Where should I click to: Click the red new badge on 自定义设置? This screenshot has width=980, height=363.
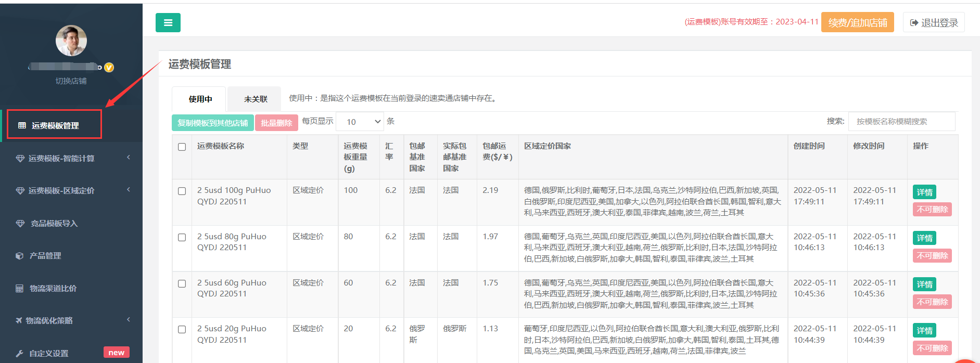pyautogui.click(x=117, y=353)
